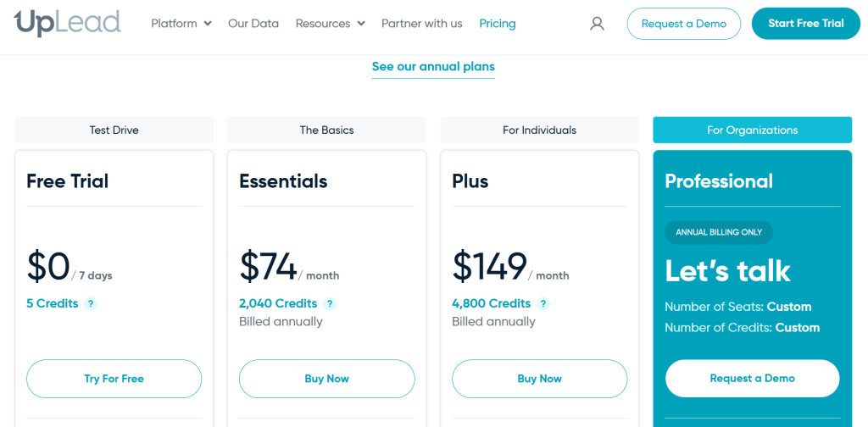Expand the Resources dropdown menu
The image size is (868, 427).
pyautogui.click(x=330, y=24)
